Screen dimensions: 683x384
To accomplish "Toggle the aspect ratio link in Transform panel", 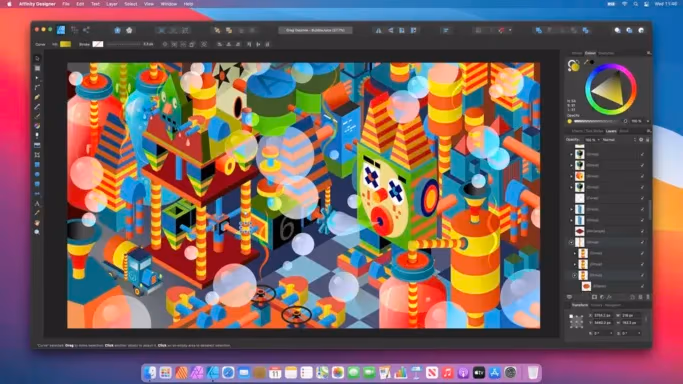I will pos(646,319).
